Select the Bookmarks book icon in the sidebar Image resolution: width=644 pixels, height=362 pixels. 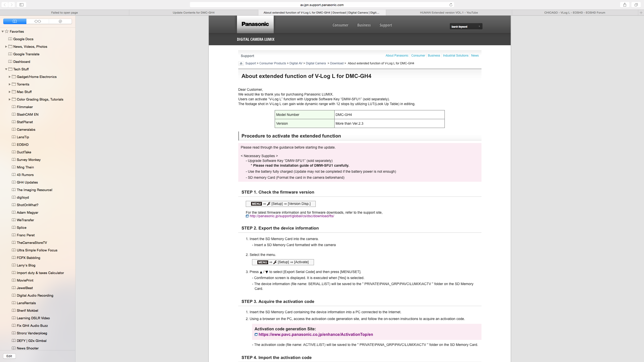(15, 21)
